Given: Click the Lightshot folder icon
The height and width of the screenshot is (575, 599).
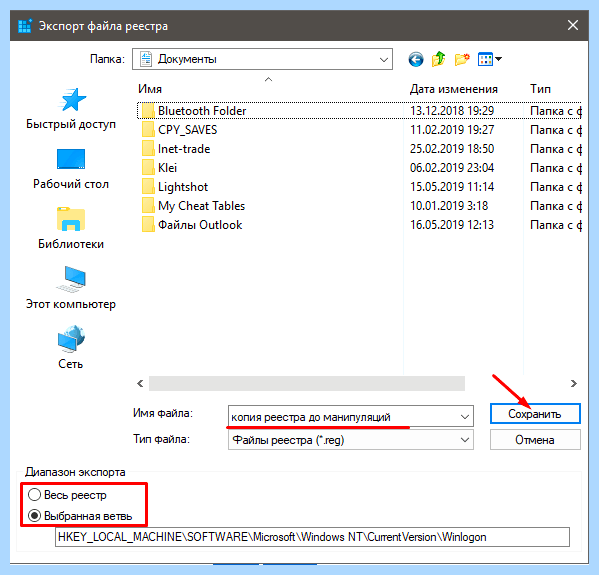Looking at the screenshot, I should 148,187.
